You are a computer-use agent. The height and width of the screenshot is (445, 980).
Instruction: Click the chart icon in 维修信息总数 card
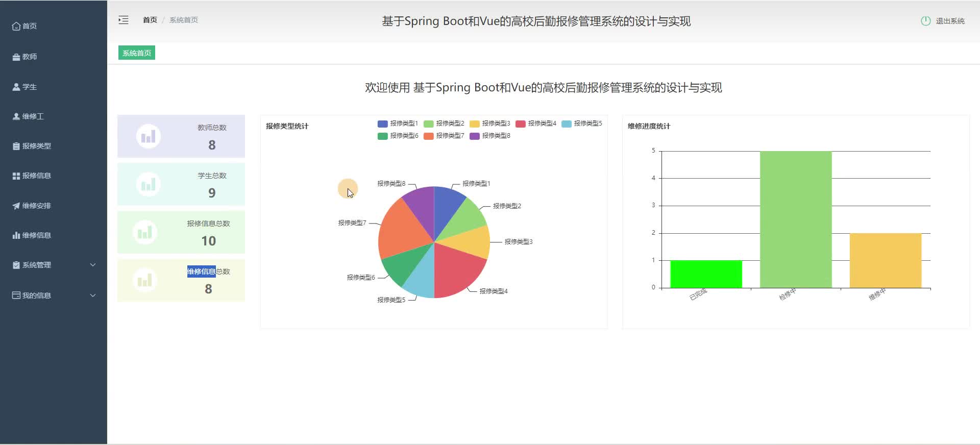click(145, 280)
